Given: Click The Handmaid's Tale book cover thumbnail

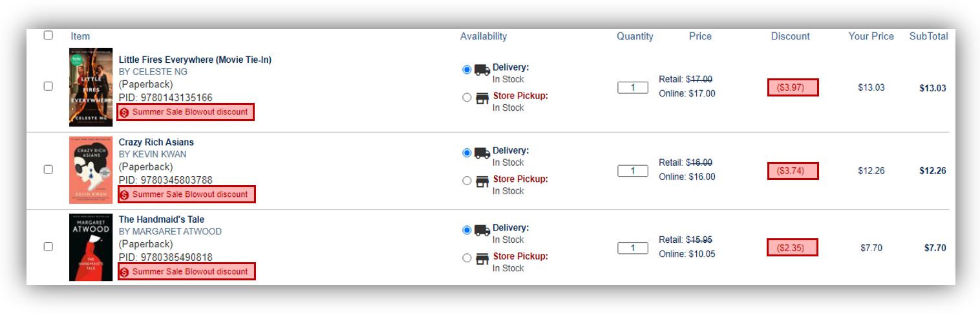Looking at the screenshot, I should point(91,247).
